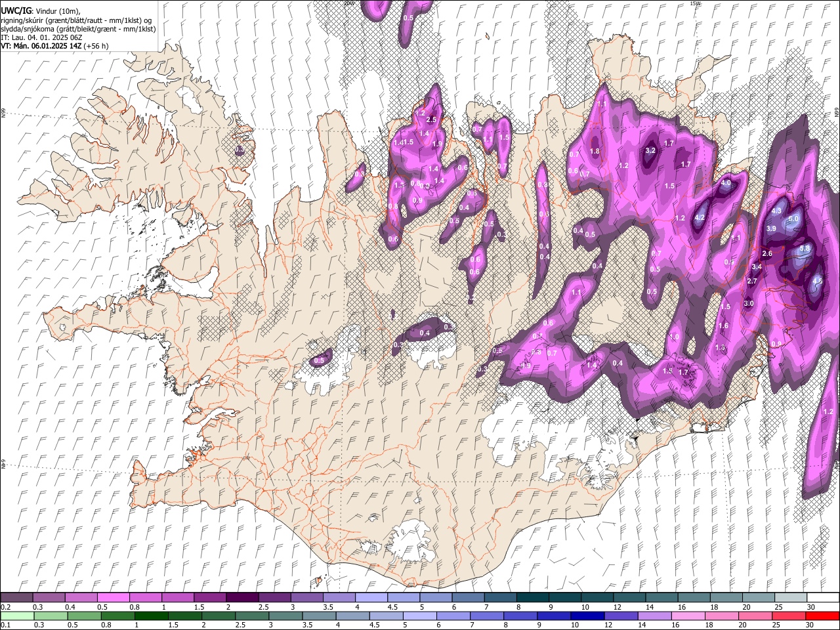Click the 2.5 precipitation value on the map
The width and height of the screenshot is (840, 630).
point(431,119)
